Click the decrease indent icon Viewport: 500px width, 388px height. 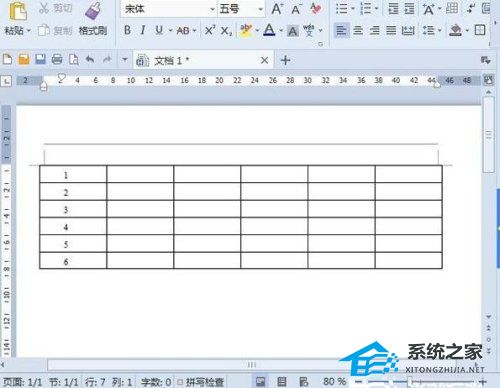(x=393, y=9)
